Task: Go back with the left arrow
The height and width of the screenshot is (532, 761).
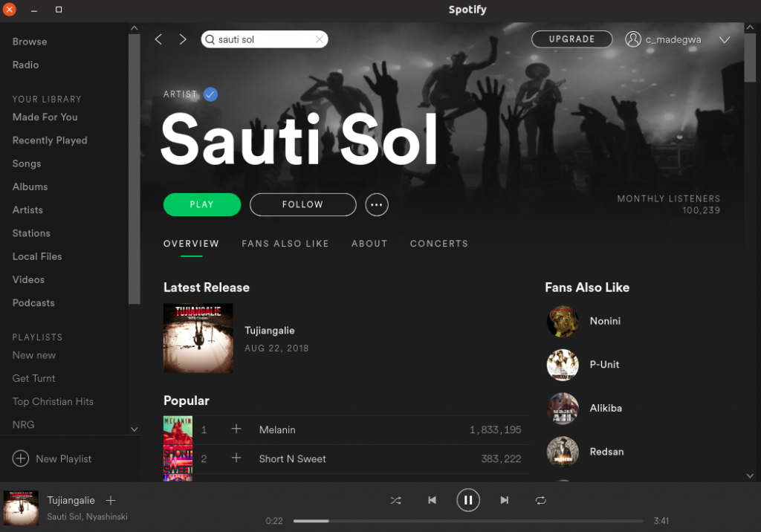Action: coord(158,39)
